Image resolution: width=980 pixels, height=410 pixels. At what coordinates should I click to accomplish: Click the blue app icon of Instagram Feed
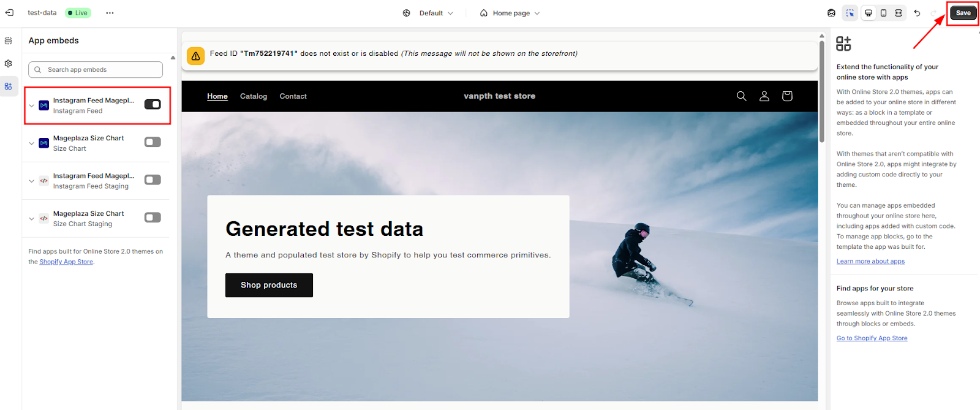44,105
